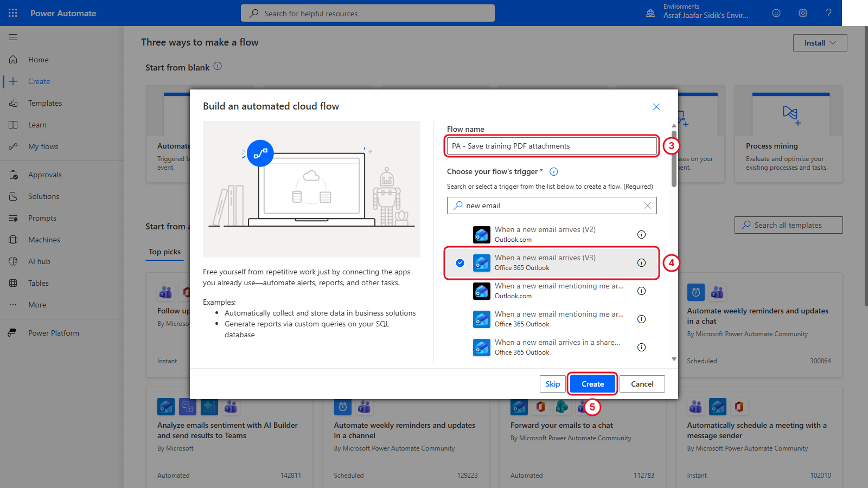Click the trigger search field with new email
This screenshot has width=868, height=488.
pos(552,206)
